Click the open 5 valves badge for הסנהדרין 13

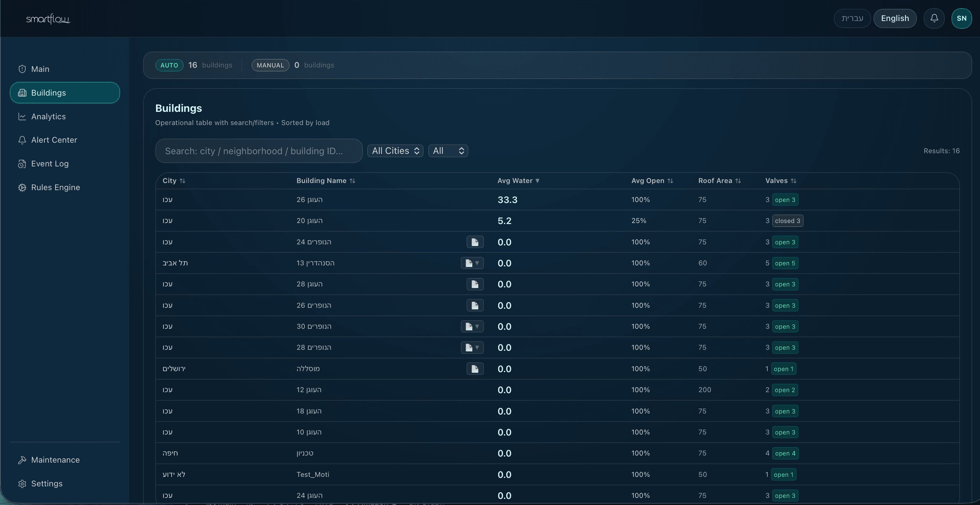coord(786,263)
